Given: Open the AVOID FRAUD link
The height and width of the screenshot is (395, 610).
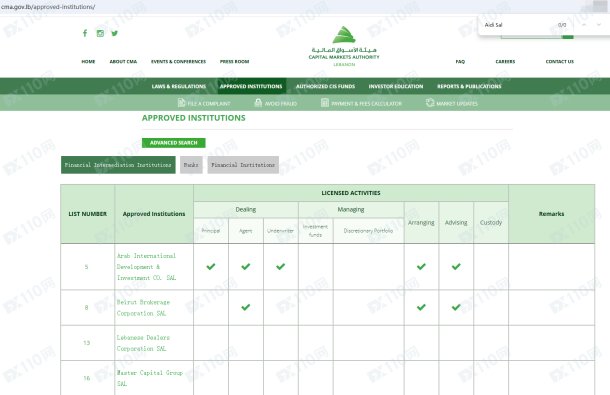Looking at the screenshot, I should (x=281, y=104).
